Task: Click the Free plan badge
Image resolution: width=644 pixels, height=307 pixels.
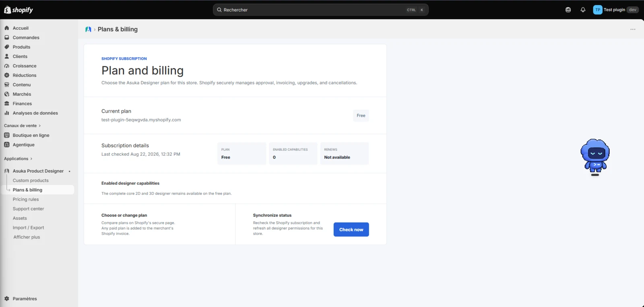Action: click(361, 115)
